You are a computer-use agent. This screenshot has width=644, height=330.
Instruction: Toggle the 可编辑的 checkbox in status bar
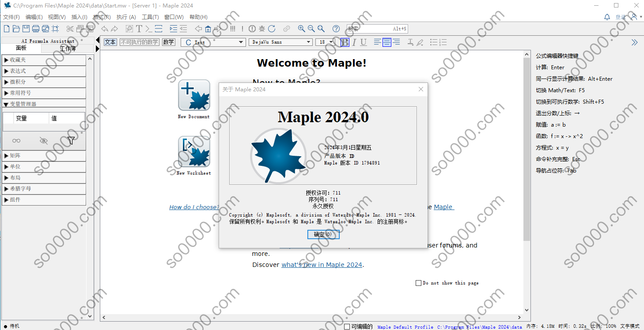(x=347, y=326)
